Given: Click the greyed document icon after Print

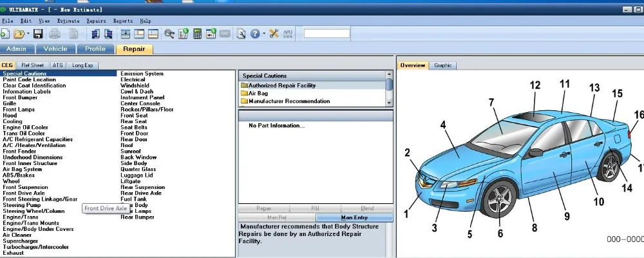Looking at the screenshot, I should click(x=73, y=34).
